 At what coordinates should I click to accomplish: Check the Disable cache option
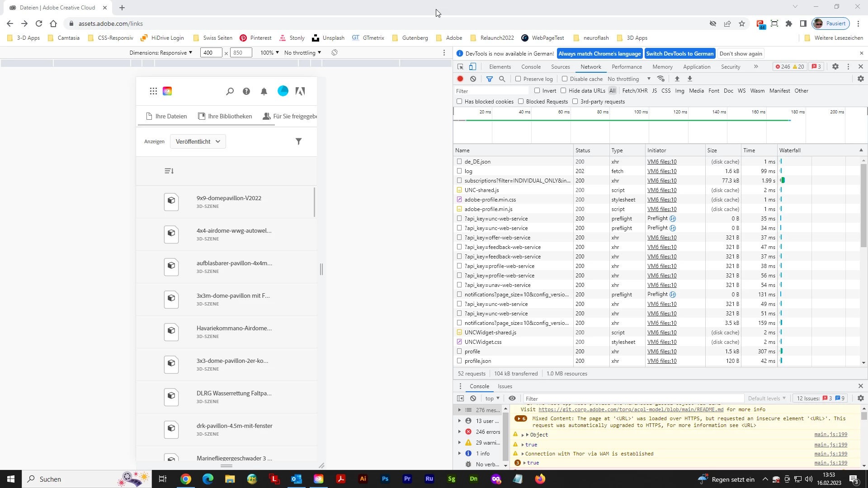pos(564,79)
